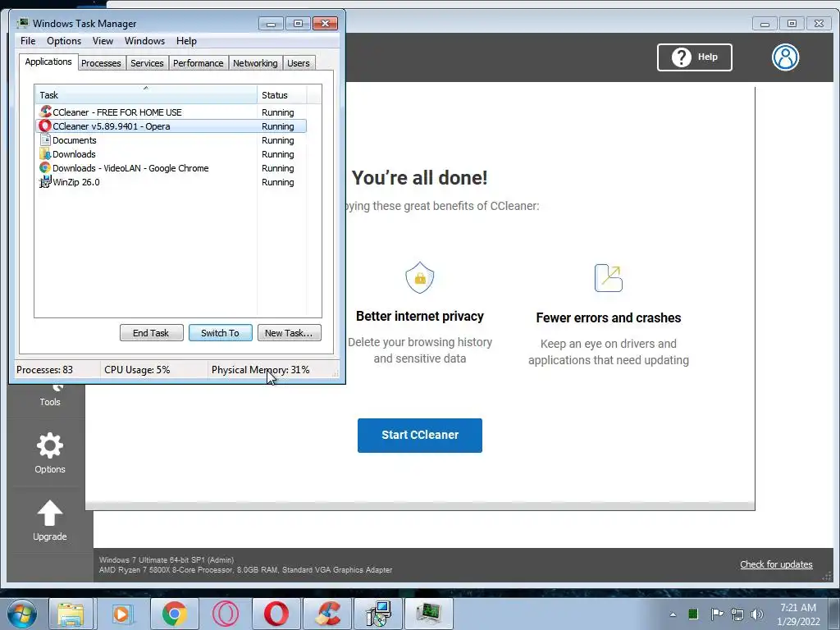Select the 'CCleaner - FREE FOR HOME USE' task
The image size is (840, 630).
pos(171,112)
